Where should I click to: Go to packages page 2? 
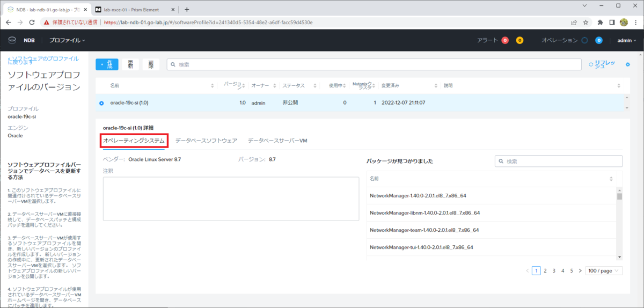click(545, 271)
